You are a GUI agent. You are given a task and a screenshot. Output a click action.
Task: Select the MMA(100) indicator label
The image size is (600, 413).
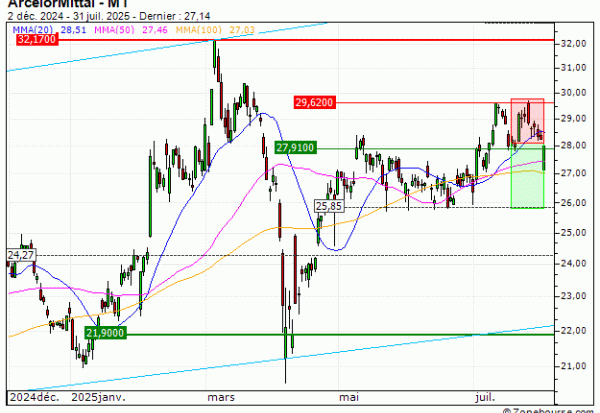(199, 30)
